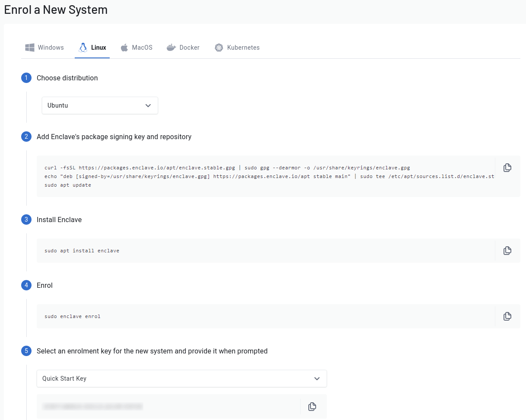
Task: Click the 'Select an enrolment key' step heading
Action: (152, 351)
